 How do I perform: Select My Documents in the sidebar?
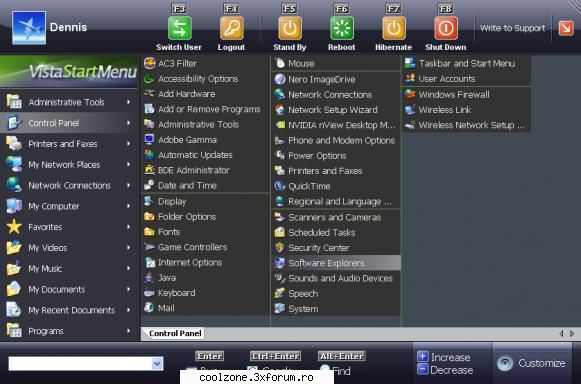click(x=69, y=289)
